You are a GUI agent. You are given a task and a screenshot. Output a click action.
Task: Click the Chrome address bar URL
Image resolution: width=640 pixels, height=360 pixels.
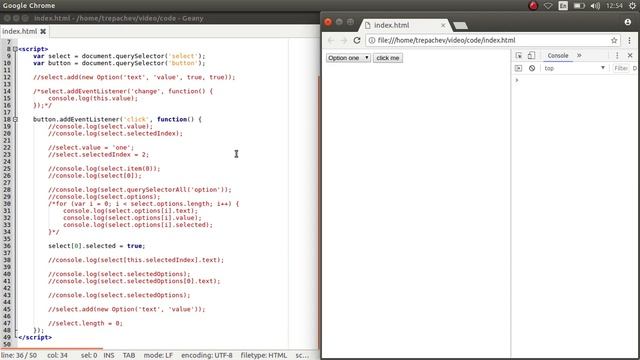pyautogui.click(x=447, y=40)
